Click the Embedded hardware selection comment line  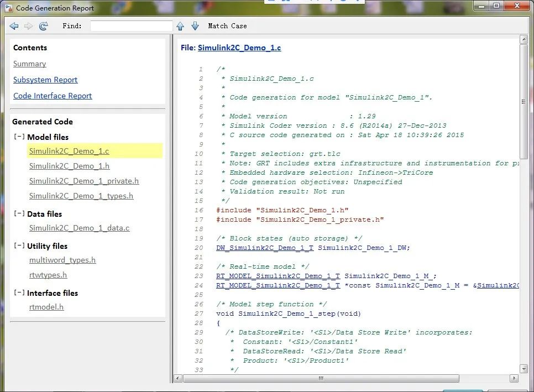[x=327, y=173]
